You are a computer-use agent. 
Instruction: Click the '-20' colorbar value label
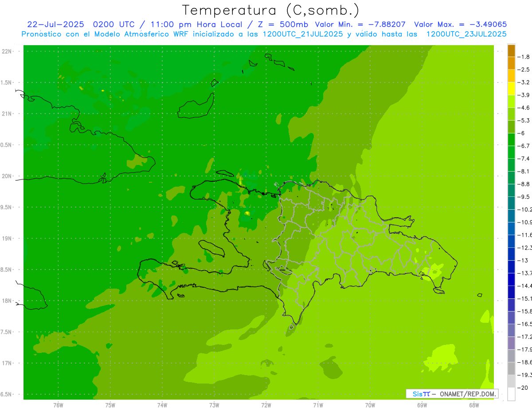523,388
